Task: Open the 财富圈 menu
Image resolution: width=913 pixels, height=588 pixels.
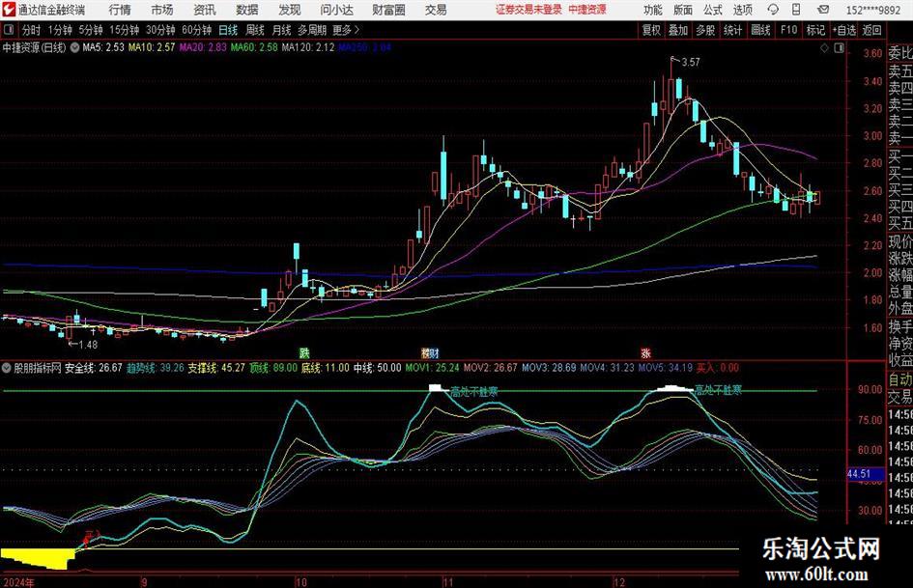Action: pos(389,10)
